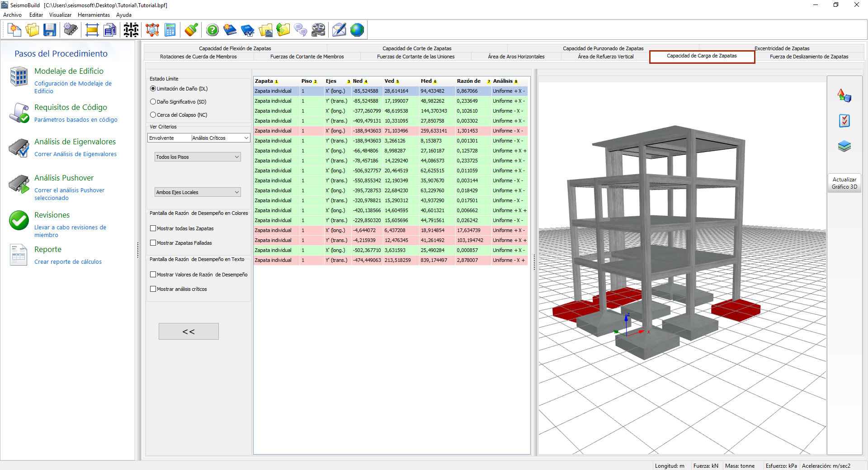Click the paintbrush icon in toolbar
The height and width of the screenshot is (470, 868).
point(191,30)
